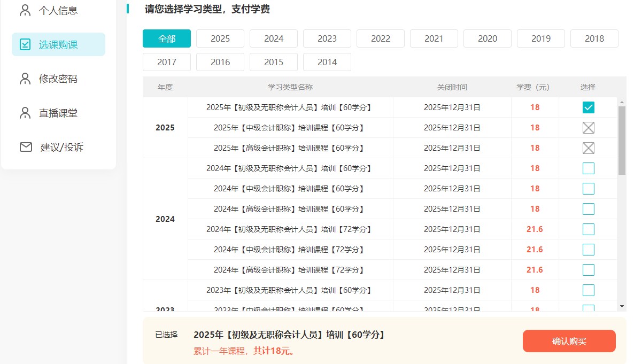
Task: Filter courses by year 2018
Action: 594,38
